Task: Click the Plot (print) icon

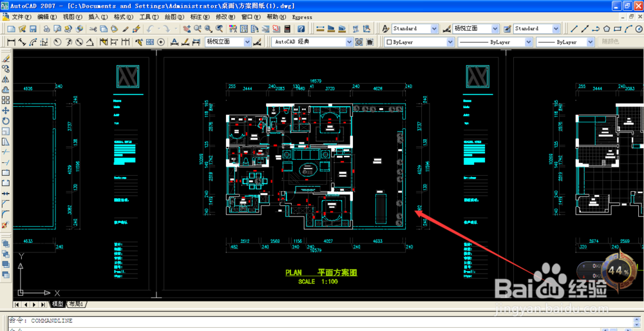Action: point(46,29)
